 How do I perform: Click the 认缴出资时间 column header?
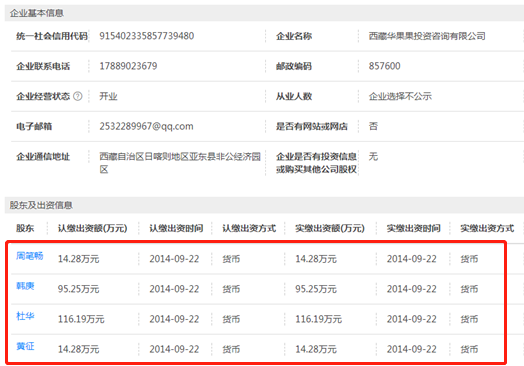pos(176,228)
